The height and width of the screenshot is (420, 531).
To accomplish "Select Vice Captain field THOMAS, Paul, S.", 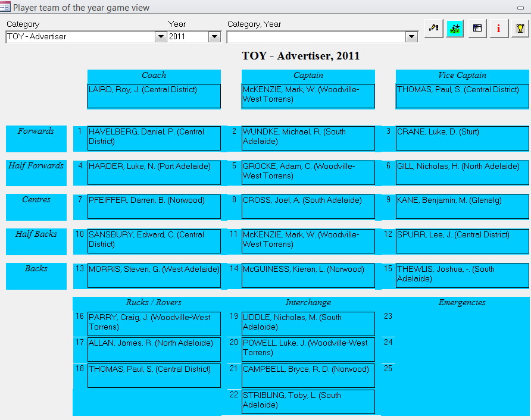I will (463, 96).
